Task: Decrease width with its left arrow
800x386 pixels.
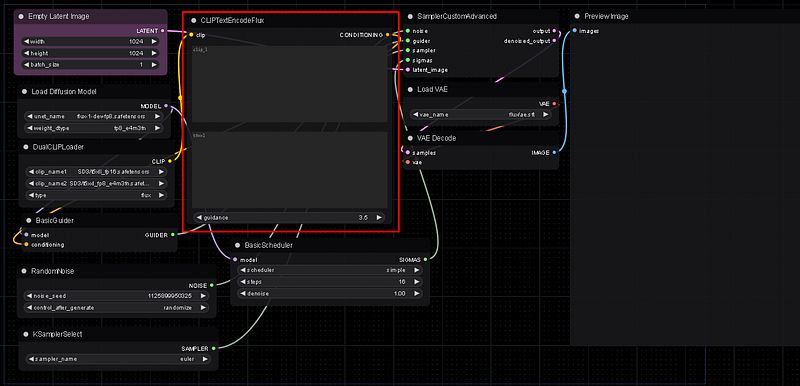Action: point(27,41)
